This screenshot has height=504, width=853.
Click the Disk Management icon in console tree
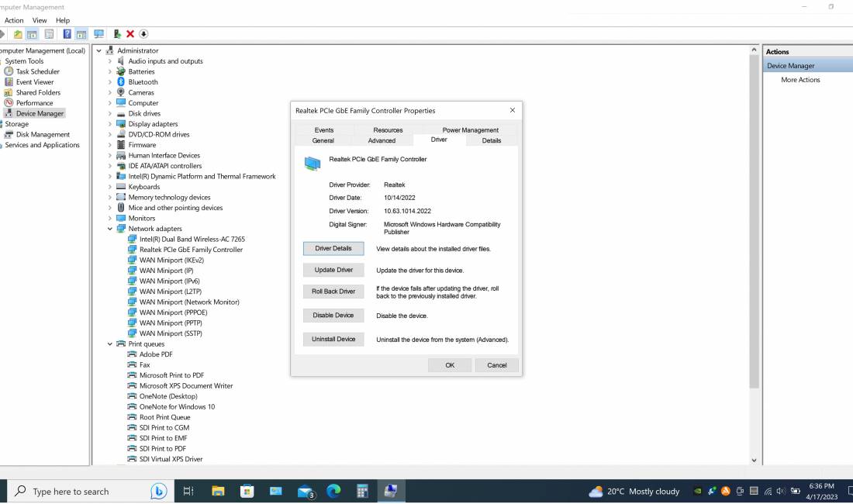coord(9,134)
